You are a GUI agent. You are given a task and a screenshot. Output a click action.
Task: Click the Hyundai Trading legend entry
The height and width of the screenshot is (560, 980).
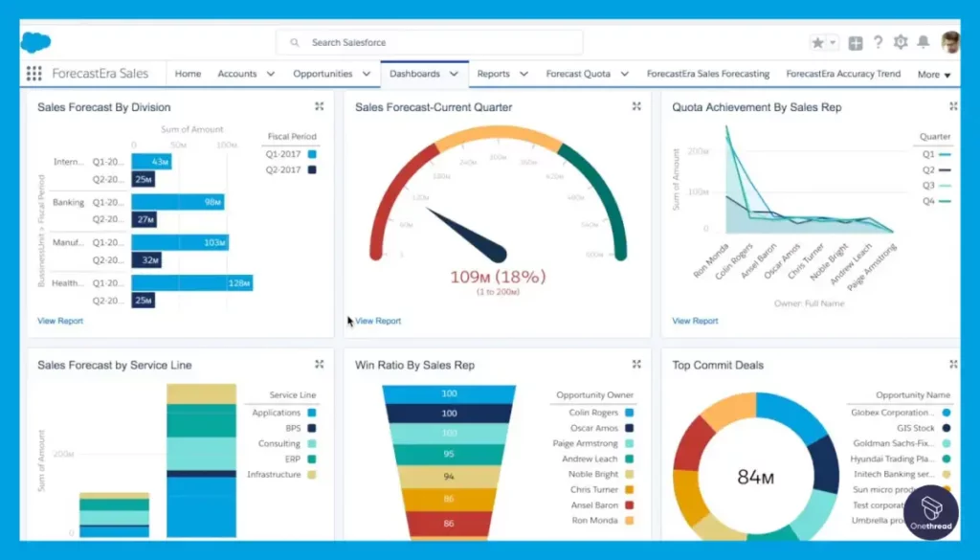point(900,459)
